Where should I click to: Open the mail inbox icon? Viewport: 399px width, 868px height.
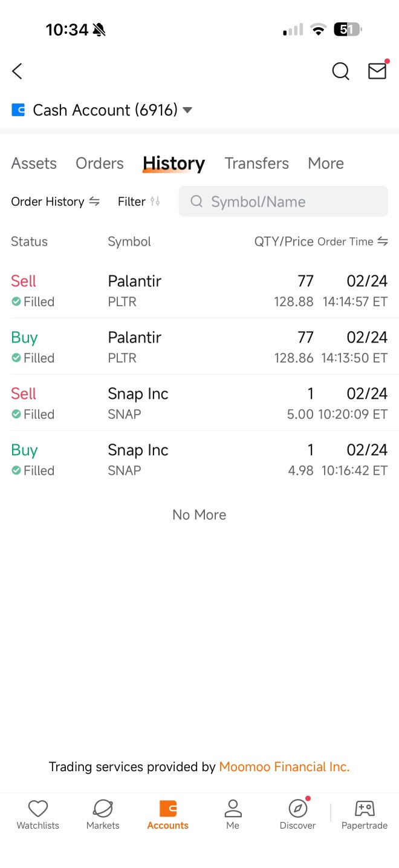click(x=378, y=71)
